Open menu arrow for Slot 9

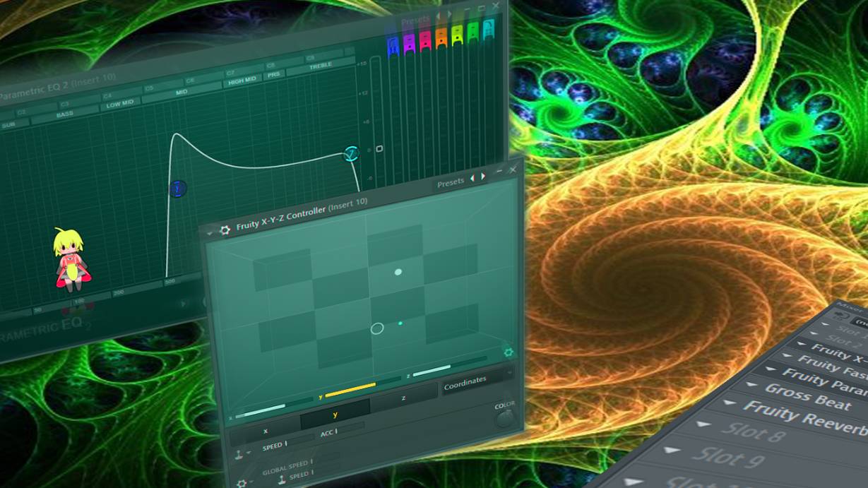point(672,449)
